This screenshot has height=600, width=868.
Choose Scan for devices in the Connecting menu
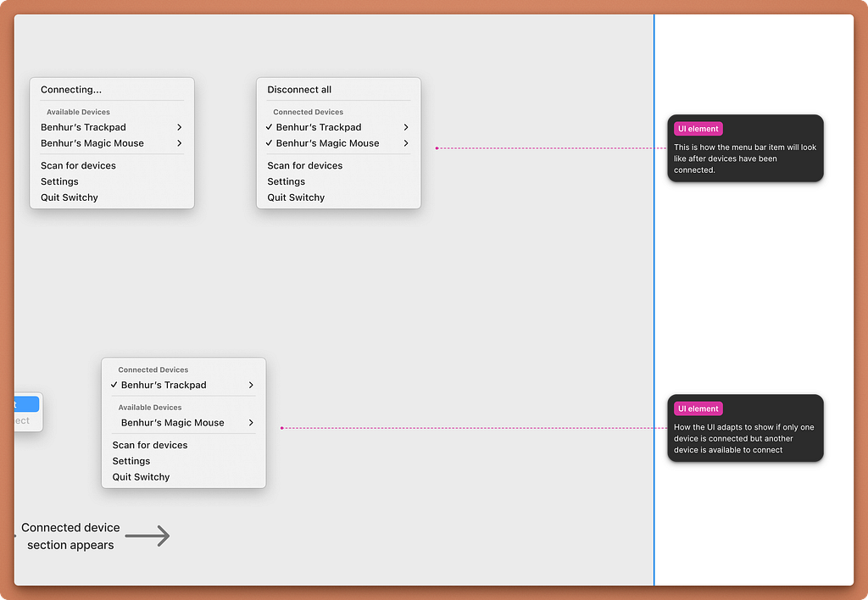point(78,165)
